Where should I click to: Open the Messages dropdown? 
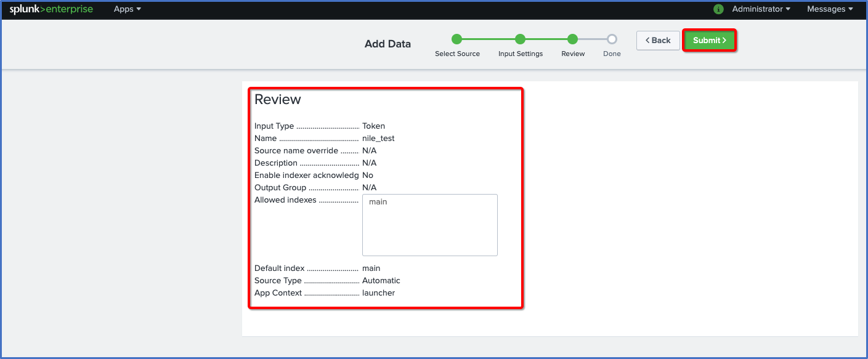coord(830,9)
